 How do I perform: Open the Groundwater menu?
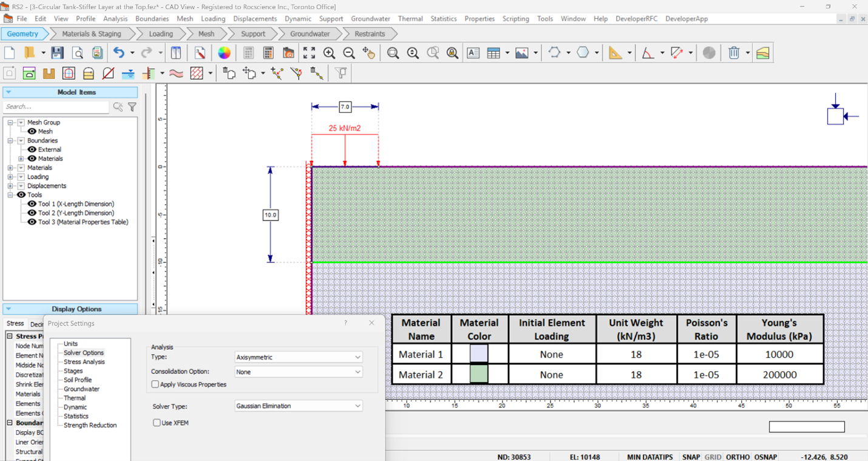[x=370, y=19]
